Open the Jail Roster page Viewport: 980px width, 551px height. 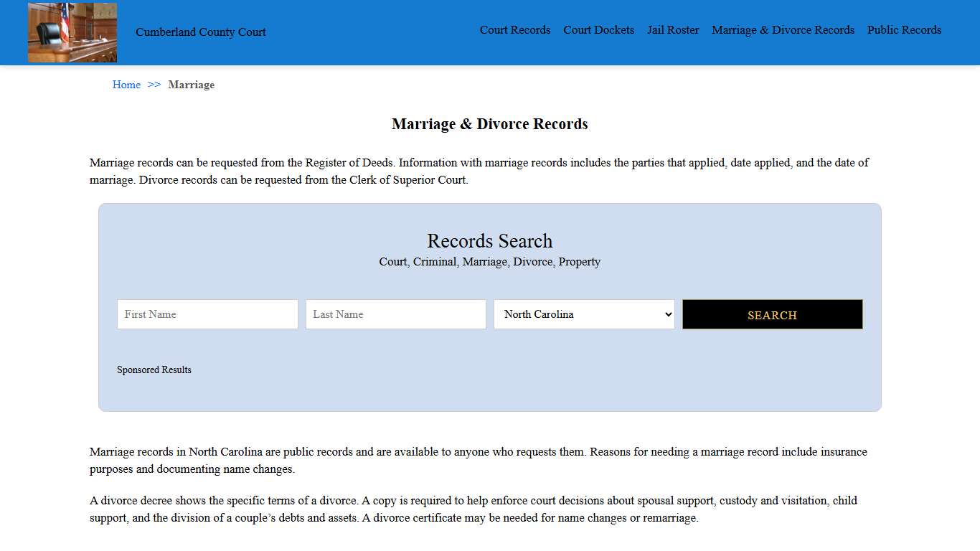pos(673,30)
